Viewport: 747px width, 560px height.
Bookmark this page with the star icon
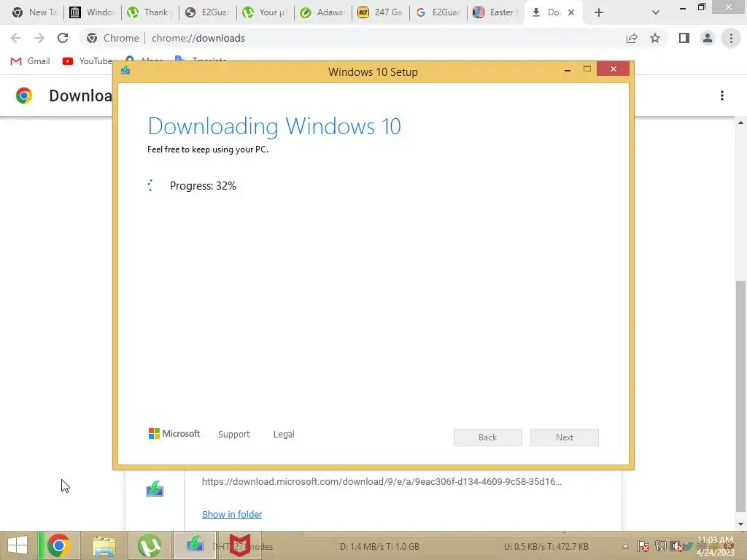coord(655,38)
